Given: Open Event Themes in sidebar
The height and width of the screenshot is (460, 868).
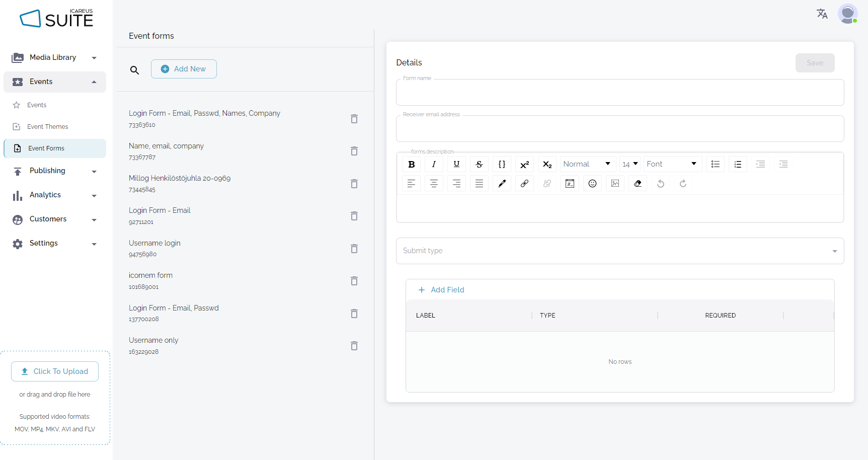Looking at the screenshot, I should point(48,127).
